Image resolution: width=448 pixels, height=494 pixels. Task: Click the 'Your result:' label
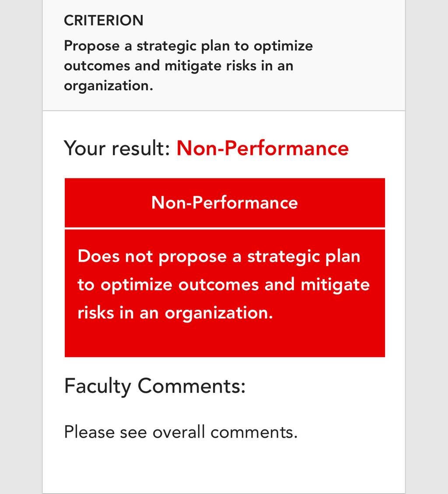tap(117, 148)
